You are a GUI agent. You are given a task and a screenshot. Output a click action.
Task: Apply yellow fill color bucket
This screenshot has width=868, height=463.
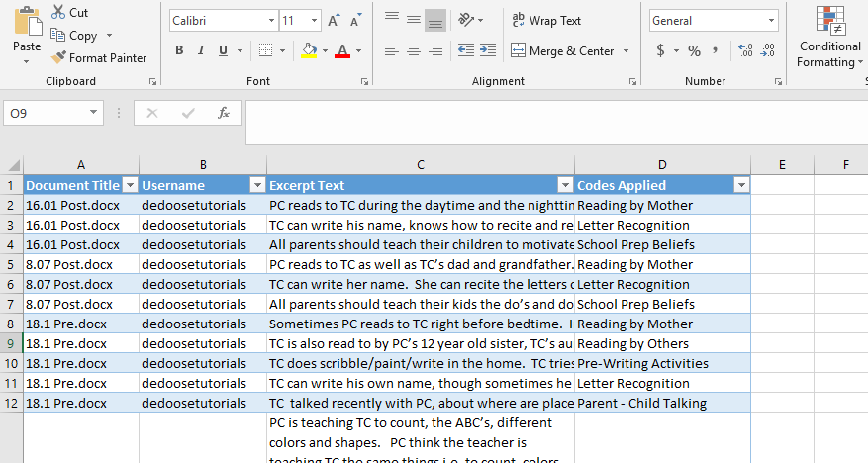click(x=309, y=50)
